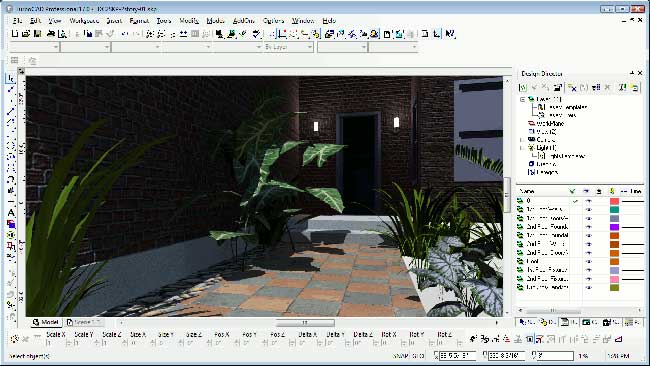Click the checkmark column header in layer list
The height and width of the screenshot is (366, 650).
pyautogui.click(x=572, y=191)
